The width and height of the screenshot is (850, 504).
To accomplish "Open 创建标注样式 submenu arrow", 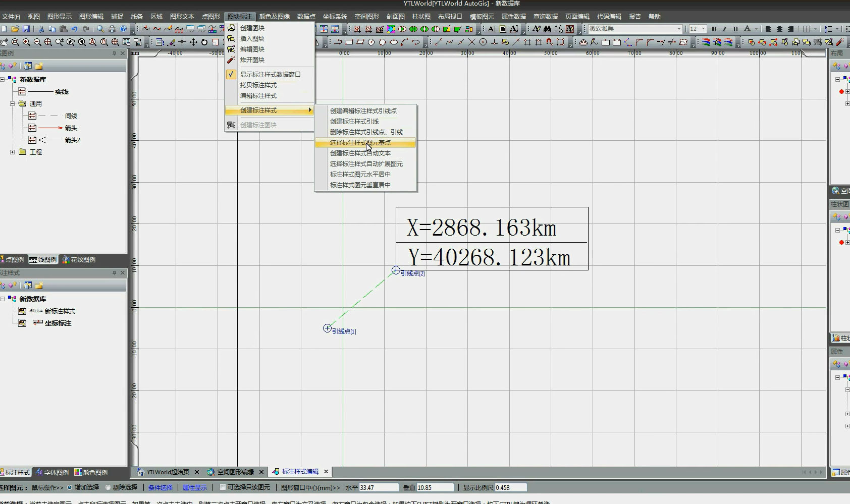I will click(310, 110).
